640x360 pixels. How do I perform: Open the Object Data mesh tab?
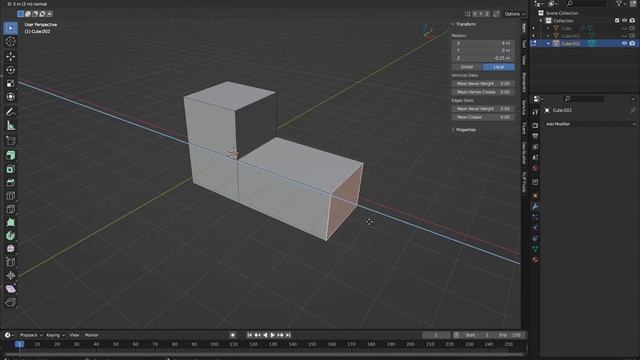coord(535,249)
